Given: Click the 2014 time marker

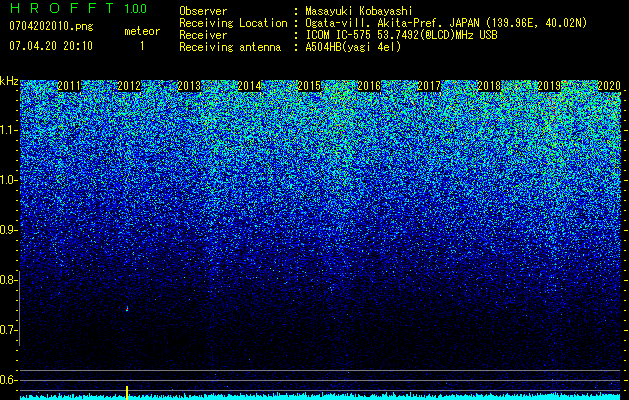Looking at the screenshot, I should click(x=249, y=86).
